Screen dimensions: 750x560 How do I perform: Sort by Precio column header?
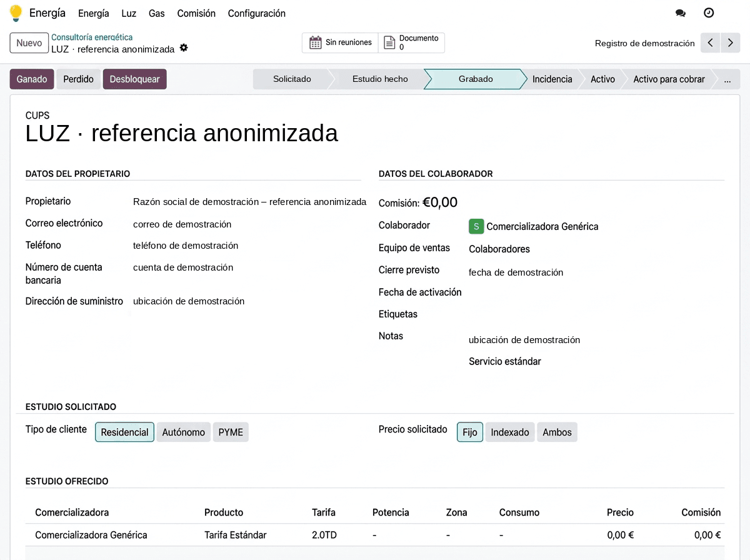click(620, 512)
